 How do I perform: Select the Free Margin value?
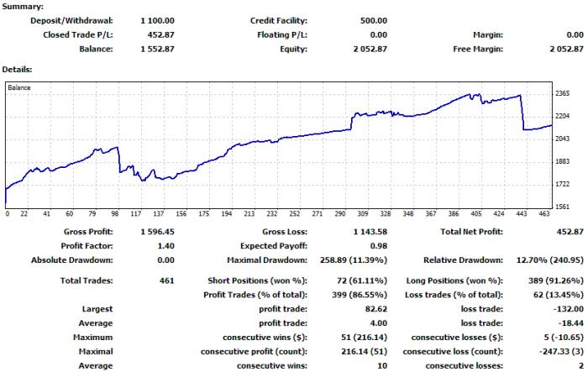coord(567,50)
